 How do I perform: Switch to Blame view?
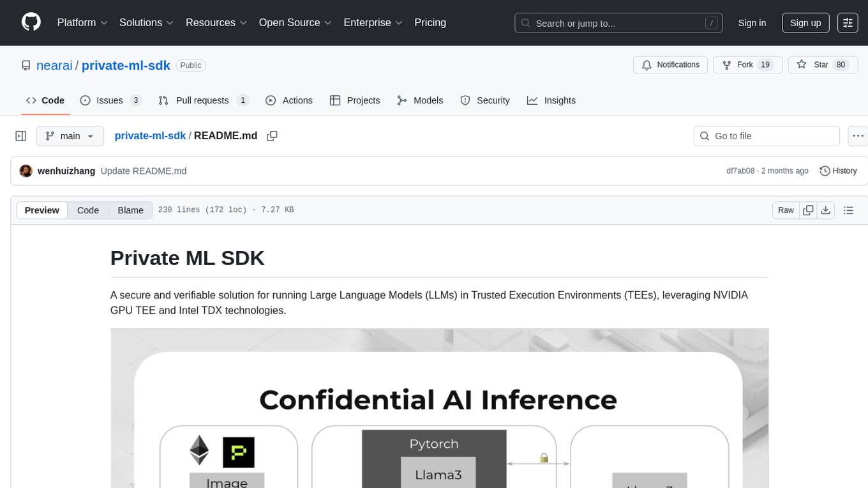(130, 210)
